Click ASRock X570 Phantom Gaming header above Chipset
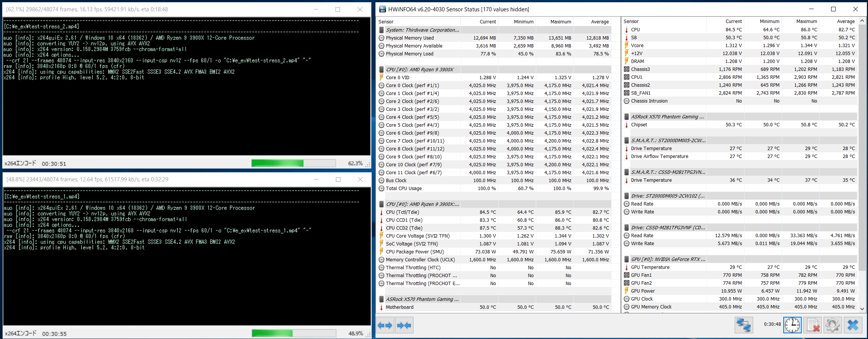 tap(740, 117)
